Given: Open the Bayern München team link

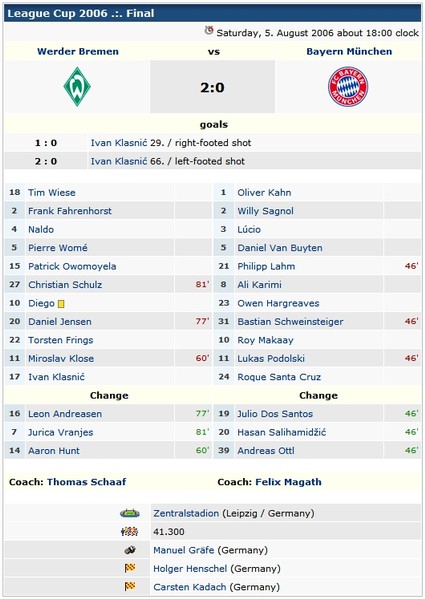Looking at the screenshot, I should point(349,52).
